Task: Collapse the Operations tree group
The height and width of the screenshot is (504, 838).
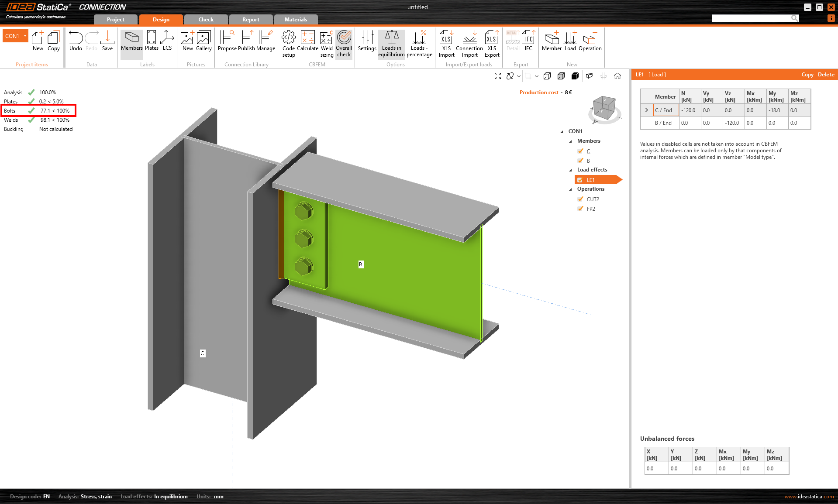Action: tap(570, 189)
